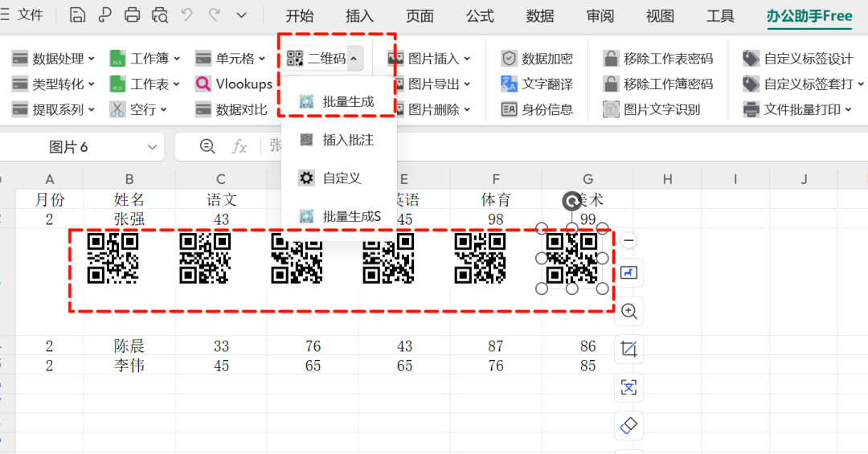Open the 图片插入 dropdown
The height and width of the screenshot is (454, 868).
pos(429,58)
